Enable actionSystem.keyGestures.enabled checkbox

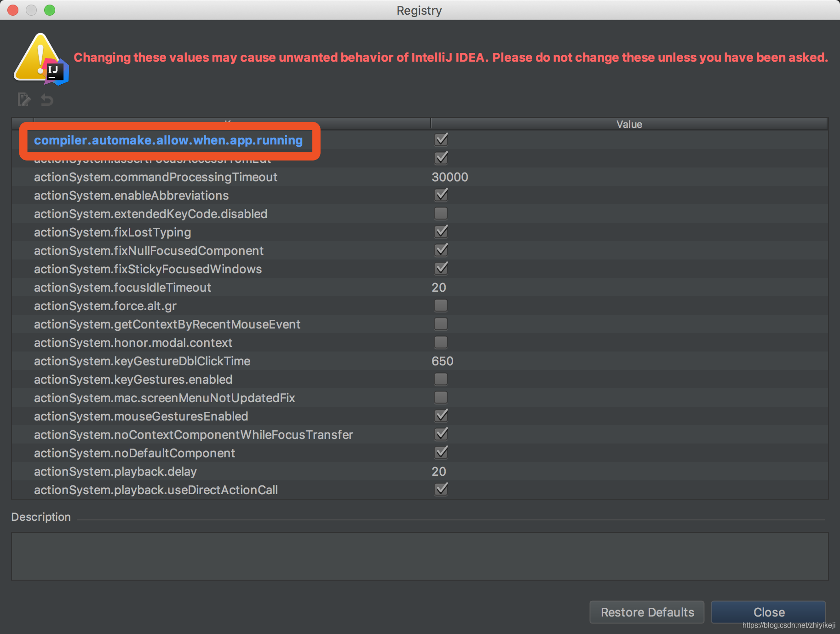pyautogui.click(x=441, y=379)
